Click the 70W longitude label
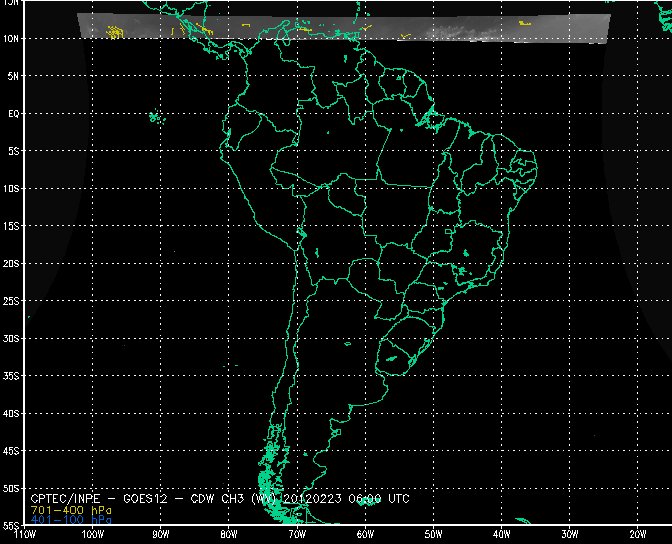 coord(297,535)
